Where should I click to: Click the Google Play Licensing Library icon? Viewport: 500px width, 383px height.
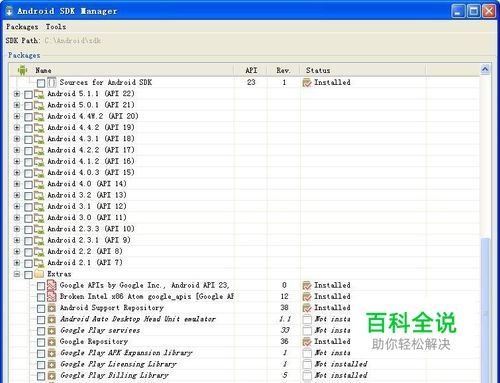(52, 365)
